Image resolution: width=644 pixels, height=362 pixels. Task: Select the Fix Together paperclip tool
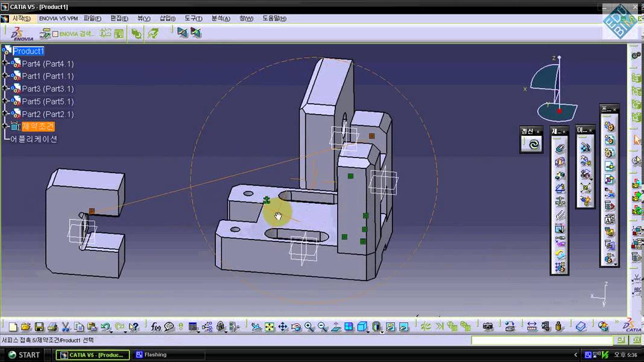click(x=560, y=215)
